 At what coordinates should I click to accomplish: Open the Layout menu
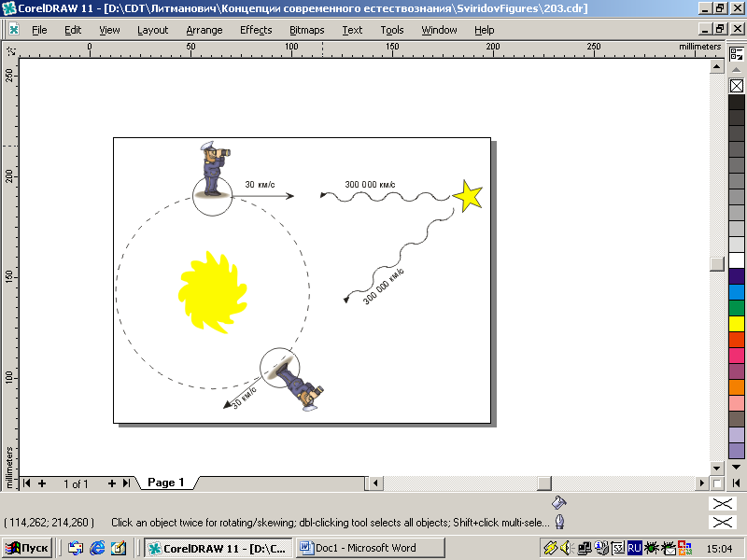coord(152,30)
